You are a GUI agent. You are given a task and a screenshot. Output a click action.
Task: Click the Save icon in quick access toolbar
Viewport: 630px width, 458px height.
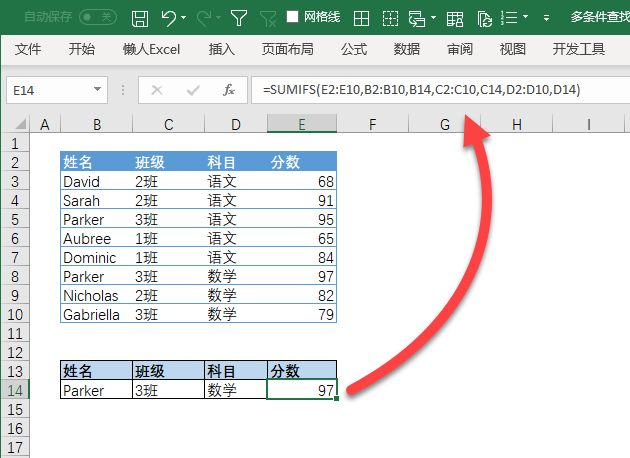[x=141, y=17]
